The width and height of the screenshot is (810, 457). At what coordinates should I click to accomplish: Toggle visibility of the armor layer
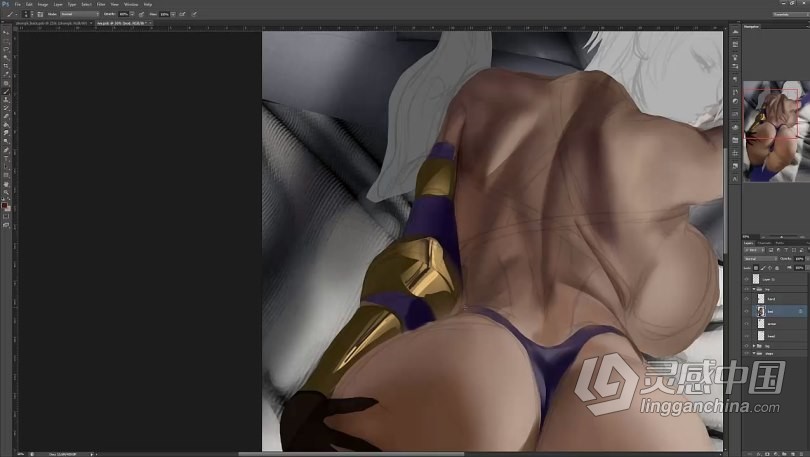746,324
